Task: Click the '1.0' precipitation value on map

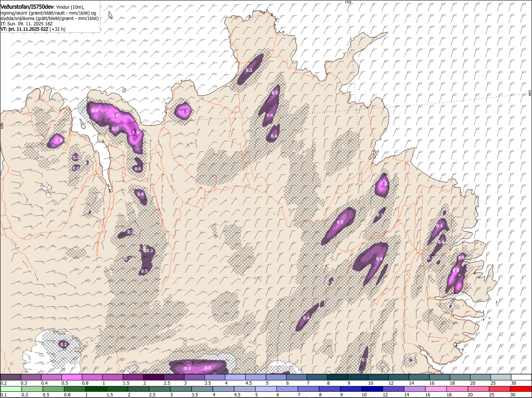Action: click(115, 116)
